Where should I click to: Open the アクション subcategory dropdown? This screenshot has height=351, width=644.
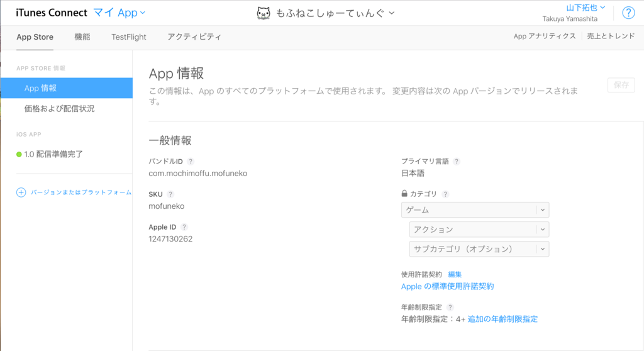point(479,230)
